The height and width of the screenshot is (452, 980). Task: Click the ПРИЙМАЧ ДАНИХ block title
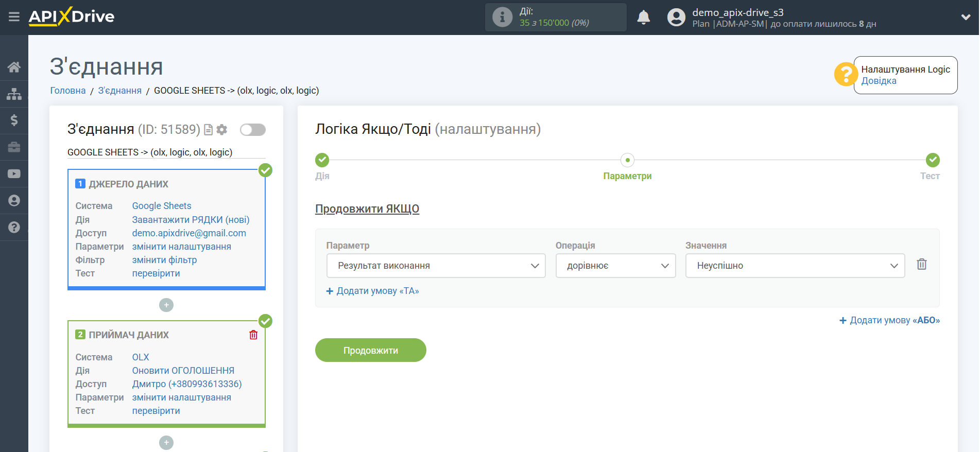click(x=129, y=335)
